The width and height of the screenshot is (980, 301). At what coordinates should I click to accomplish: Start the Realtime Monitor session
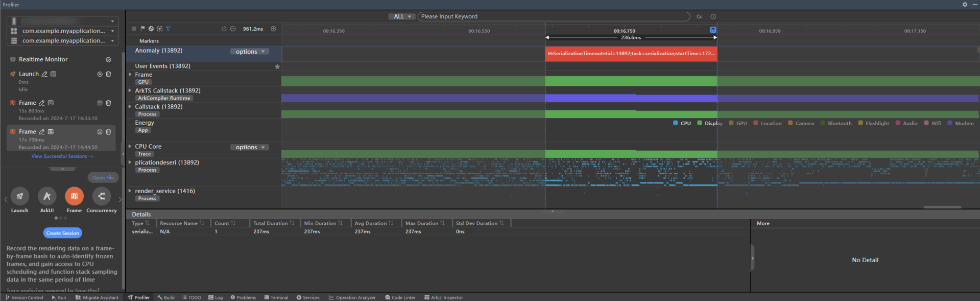tap(108, 60)
